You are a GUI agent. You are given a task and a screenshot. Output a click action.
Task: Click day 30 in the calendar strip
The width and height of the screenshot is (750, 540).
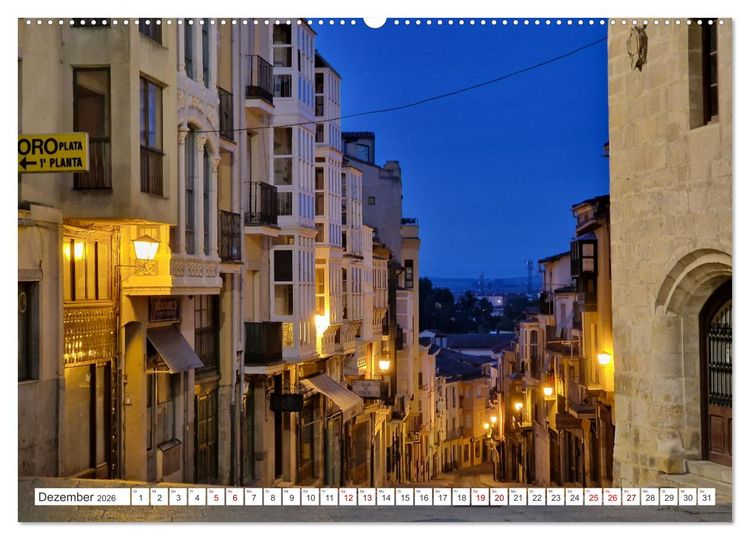(688, 497)
